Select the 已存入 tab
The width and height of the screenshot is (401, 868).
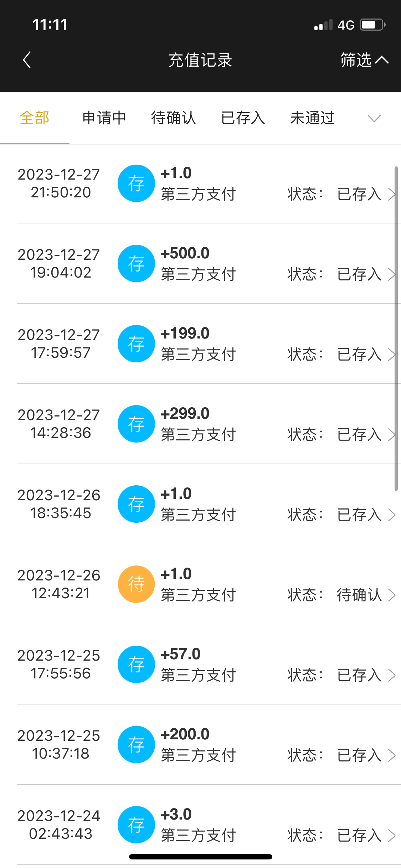pos(243,118)
